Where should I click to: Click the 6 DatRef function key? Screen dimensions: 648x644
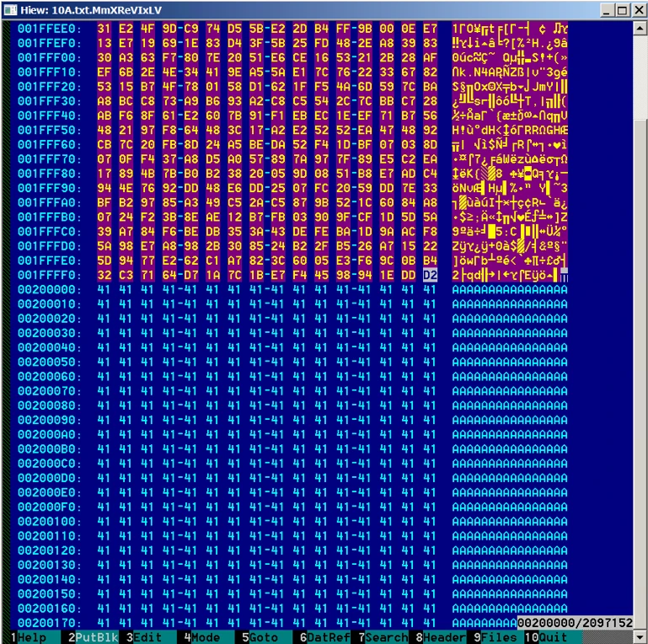324,637
